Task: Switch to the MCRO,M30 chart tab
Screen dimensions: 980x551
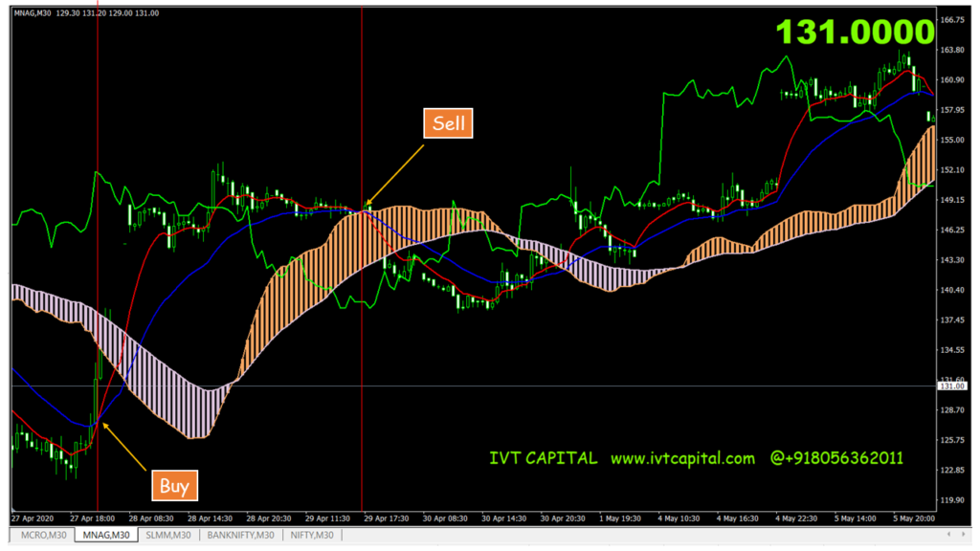Action: coord(43,536)
